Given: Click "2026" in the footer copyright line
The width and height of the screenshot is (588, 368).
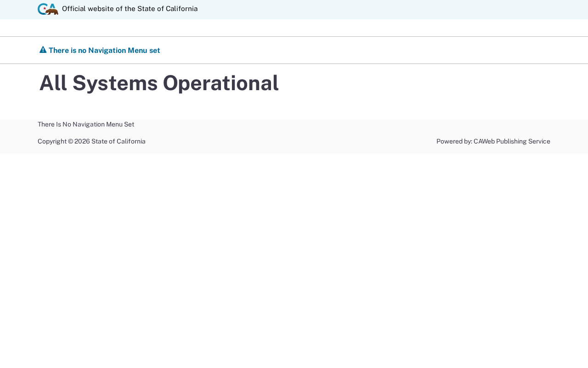Looking at the screenshot, I should point(82,141).
